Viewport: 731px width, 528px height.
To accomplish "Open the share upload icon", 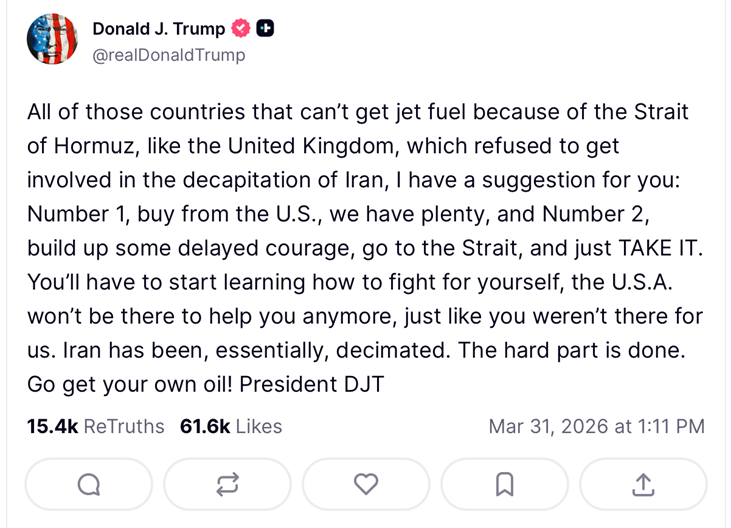I will point(643,484).
